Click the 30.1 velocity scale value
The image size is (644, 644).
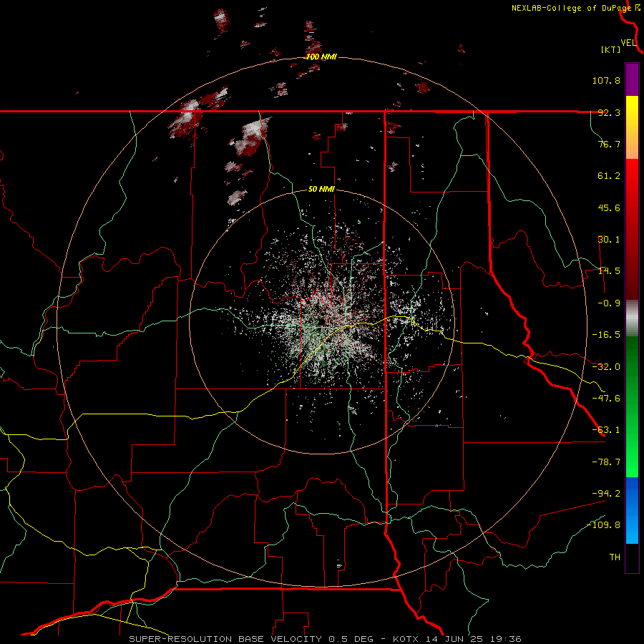click(x=609, y=240)
